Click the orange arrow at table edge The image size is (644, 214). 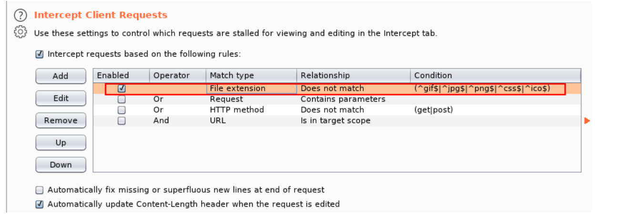point(587,121)
